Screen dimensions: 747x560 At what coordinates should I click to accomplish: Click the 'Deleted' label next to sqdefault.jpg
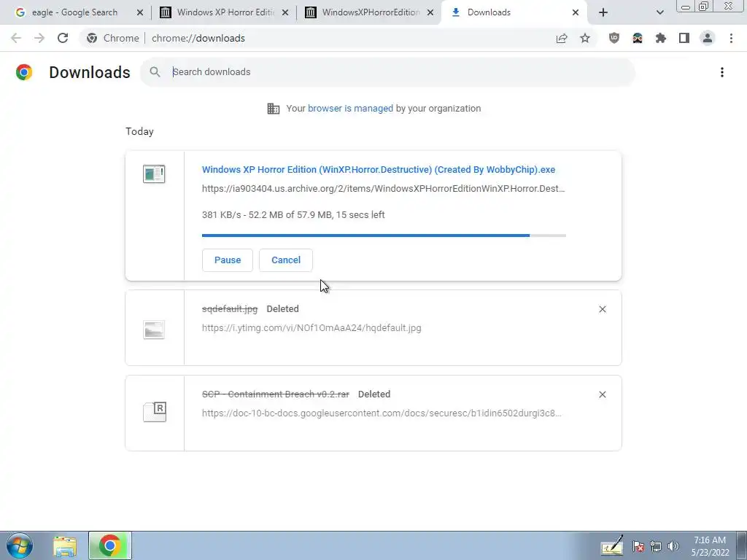282,309
